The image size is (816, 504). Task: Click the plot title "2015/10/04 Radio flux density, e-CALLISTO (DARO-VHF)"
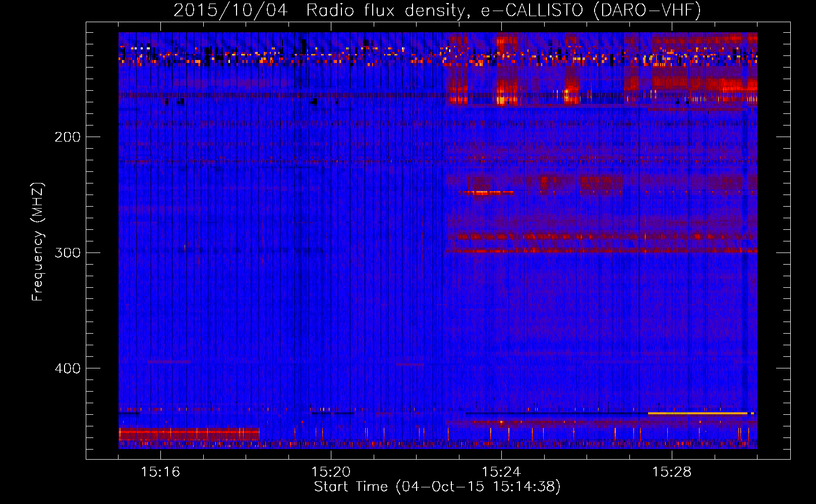[x=437, y=10]
